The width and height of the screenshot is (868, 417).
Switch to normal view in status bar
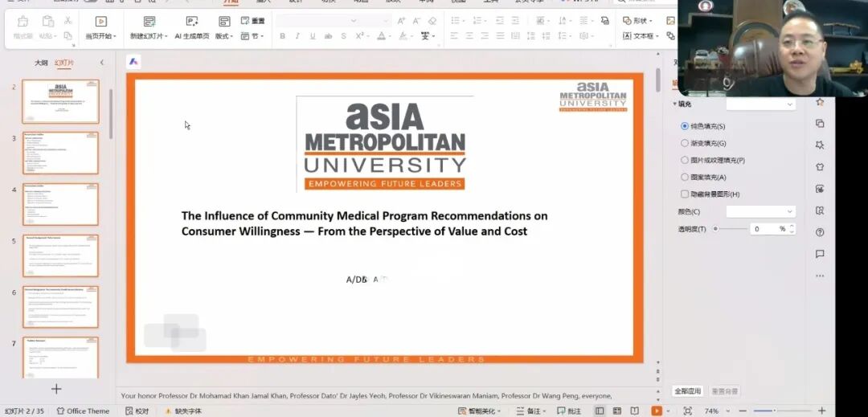coord(600,411)
